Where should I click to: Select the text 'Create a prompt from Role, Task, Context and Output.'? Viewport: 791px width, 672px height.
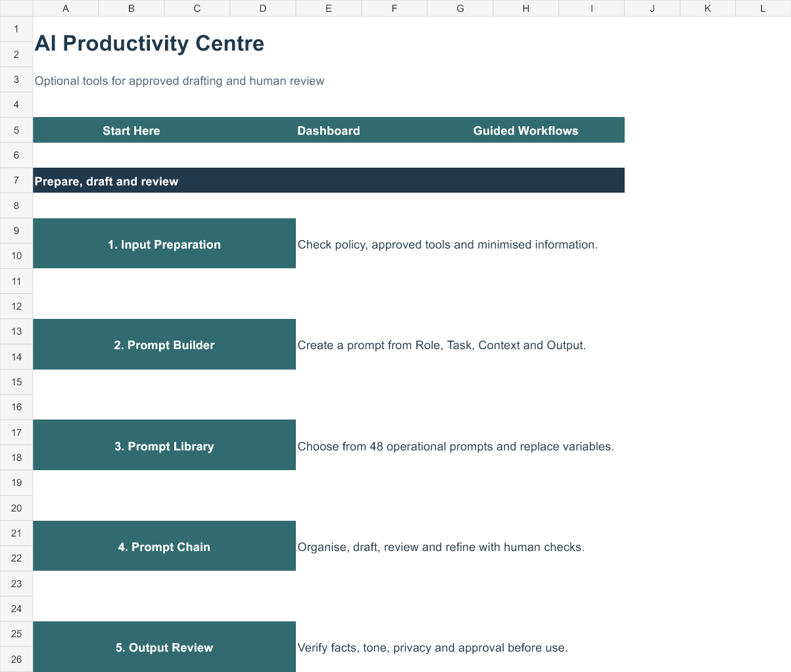point(442,345)
